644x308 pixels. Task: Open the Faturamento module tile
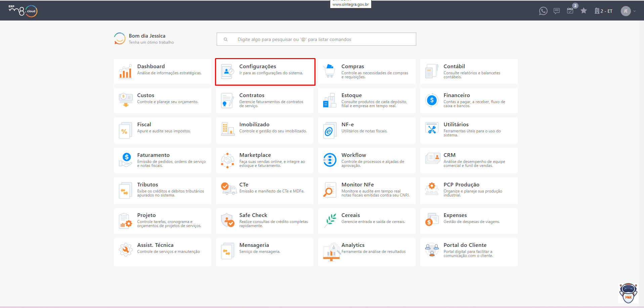coord(163,160)
